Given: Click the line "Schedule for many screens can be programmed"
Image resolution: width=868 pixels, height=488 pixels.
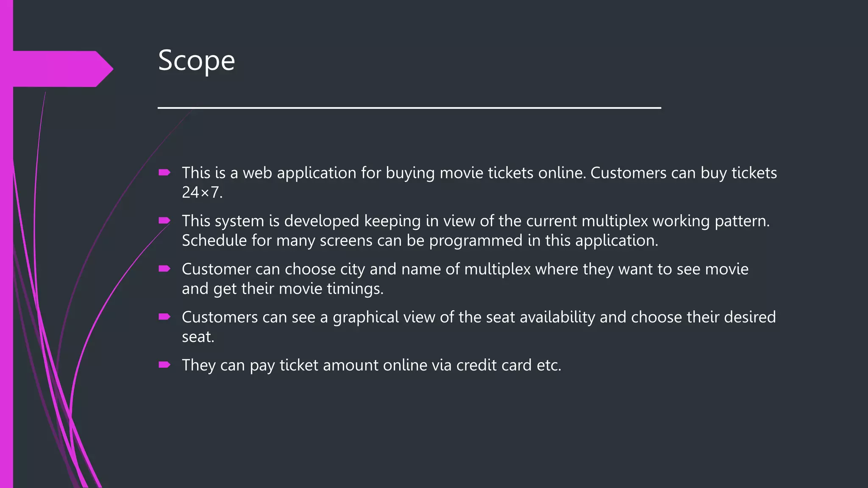Looking at the screenshot, I should (x=420, y=240).
